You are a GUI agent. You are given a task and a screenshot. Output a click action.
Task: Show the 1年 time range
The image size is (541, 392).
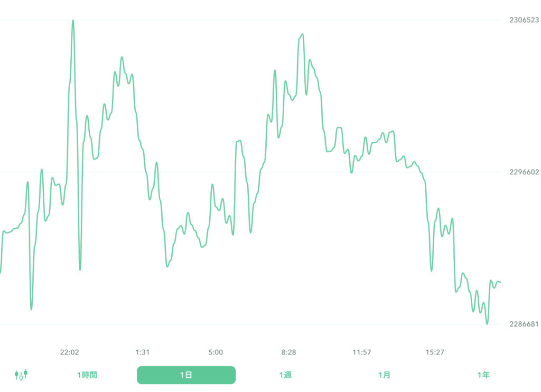tap(483, 375)
